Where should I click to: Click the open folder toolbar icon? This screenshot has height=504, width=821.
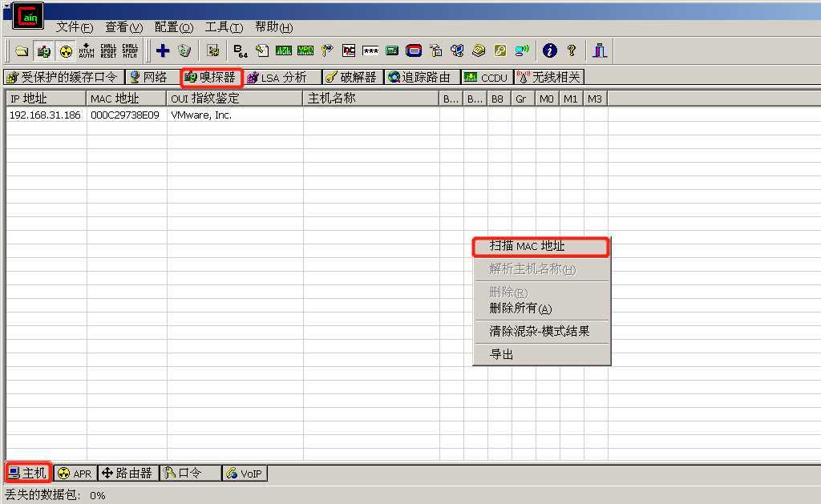coord(22,50)
